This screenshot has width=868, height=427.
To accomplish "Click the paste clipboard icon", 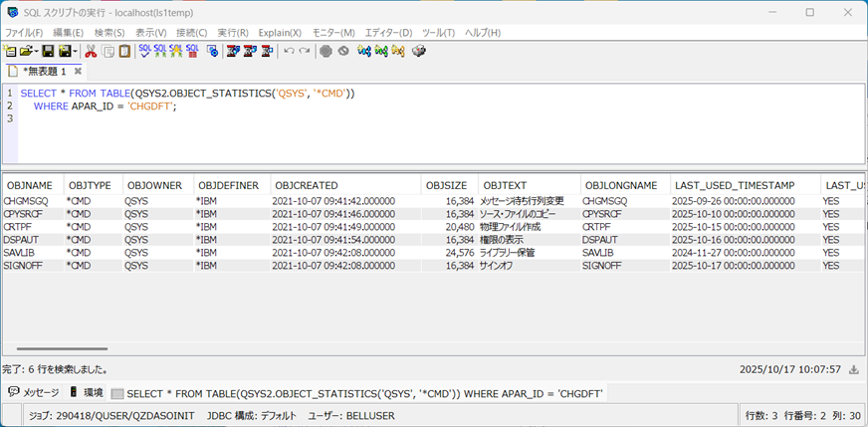I will pyautogui.click(x=123, y=51).
